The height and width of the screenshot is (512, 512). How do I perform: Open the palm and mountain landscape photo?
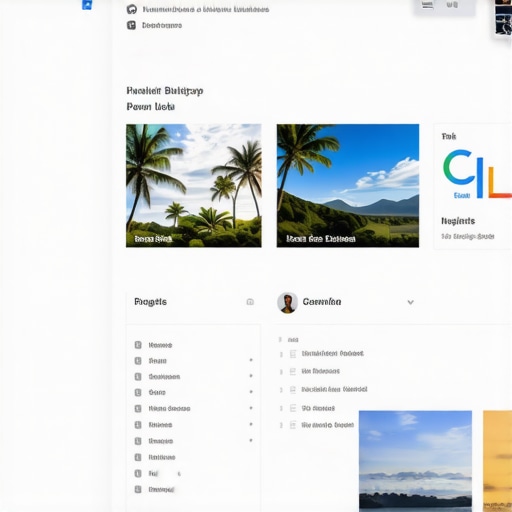point(348,186)
